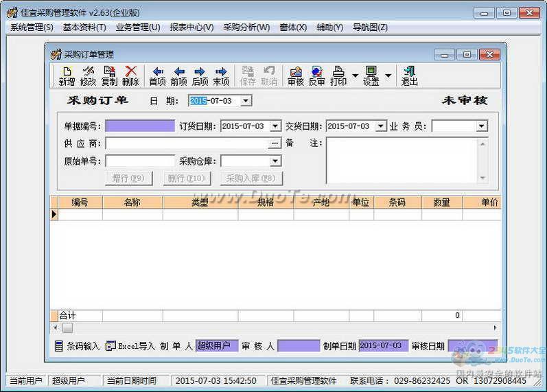The image size is (547, 392).
Task: Open the 基本资料(T) menu
Action: click(84, 27)
